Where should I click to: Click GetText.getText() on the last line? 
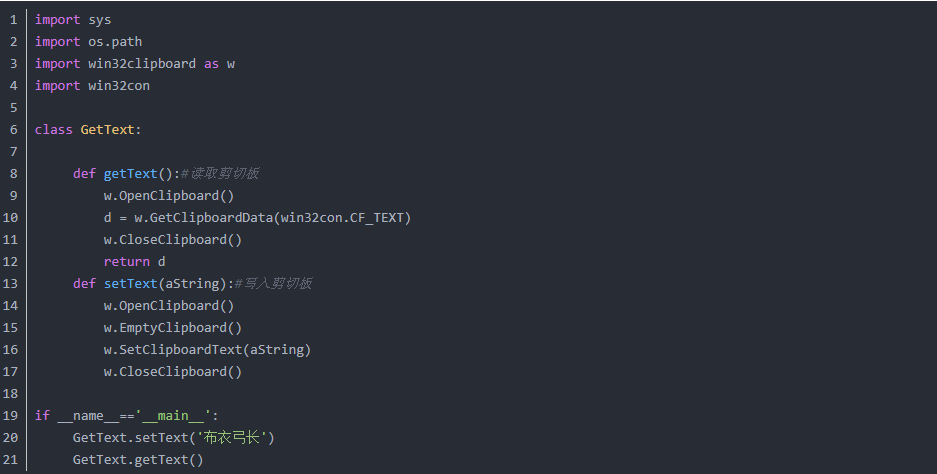(x=138, y=460)
